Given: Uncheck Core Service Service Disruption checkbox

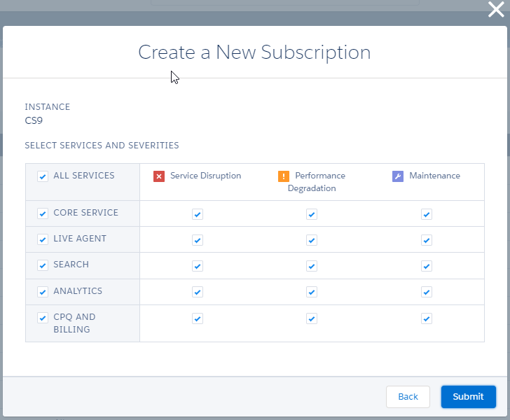Looking at the screenshot, I should (198, 214).
